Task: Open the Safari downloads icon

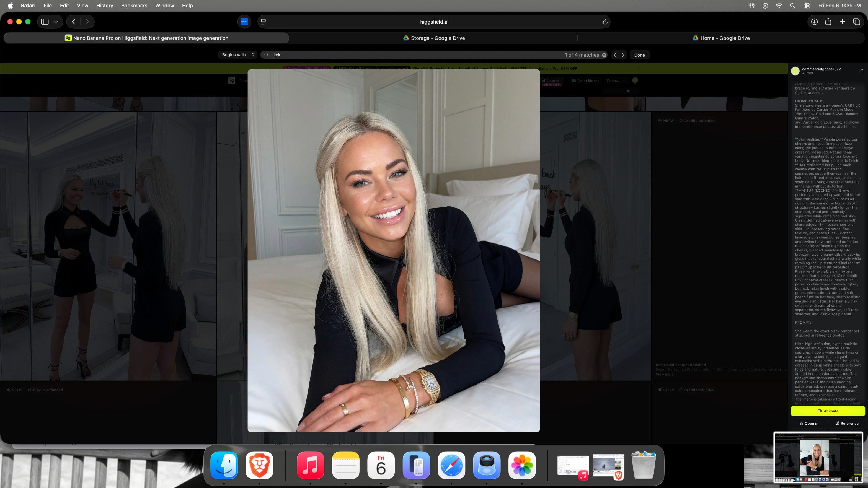Action: point(814,22)
